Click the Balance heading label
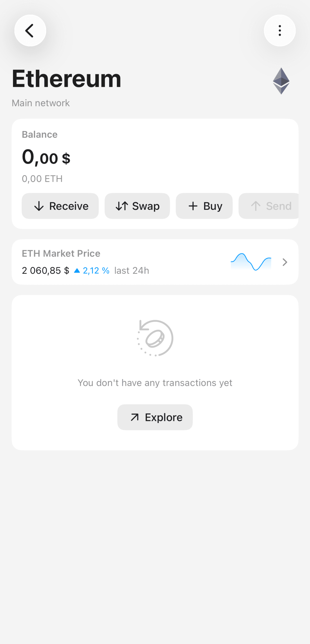The width and height of the screenshot is (310, 644). point(40,135)
